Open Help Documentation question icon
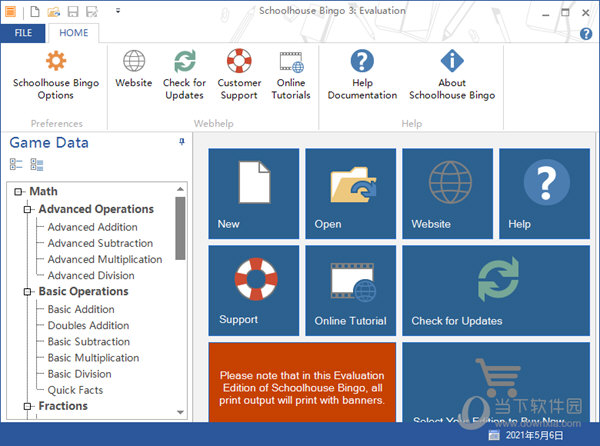This screenshot has height=446, width=600. 362,61
